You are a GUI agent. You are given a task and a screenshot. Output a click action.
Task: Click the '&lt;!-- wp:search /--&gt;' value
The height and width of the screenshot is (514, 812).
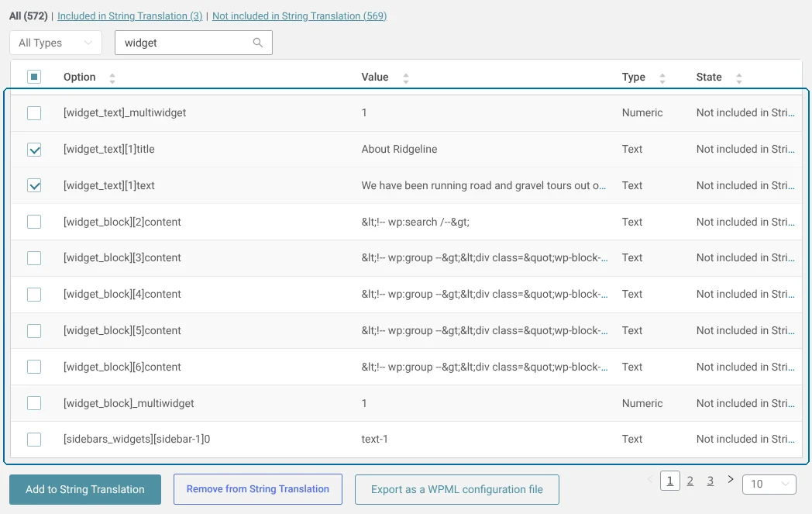coord(415,222)
